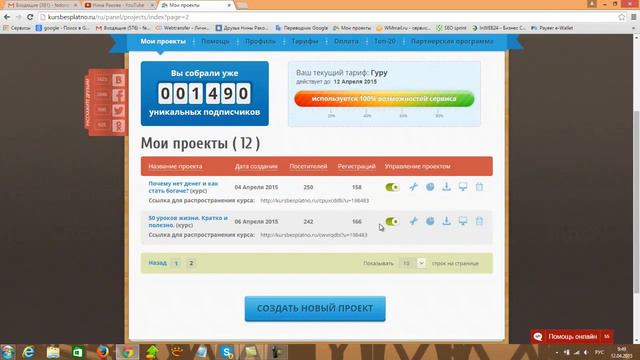Open the Chrome menu icon

633,17
